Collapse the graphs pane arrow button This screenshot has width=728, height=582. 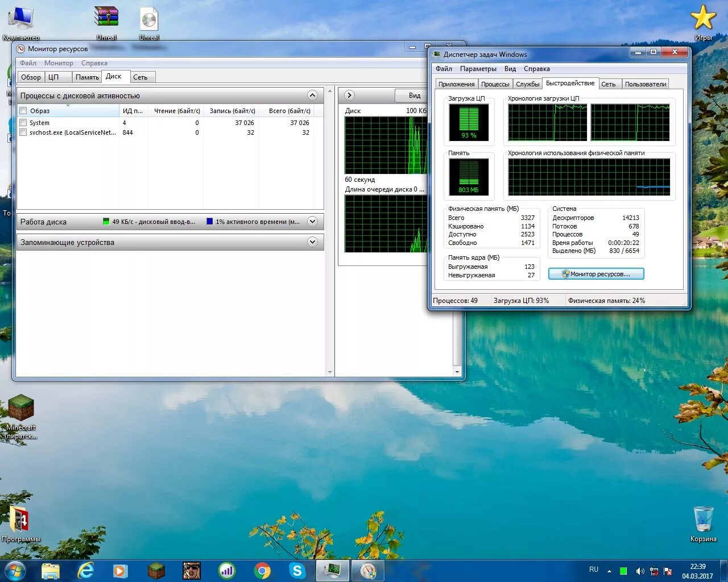pyautogui.click(x=349, y=95)
